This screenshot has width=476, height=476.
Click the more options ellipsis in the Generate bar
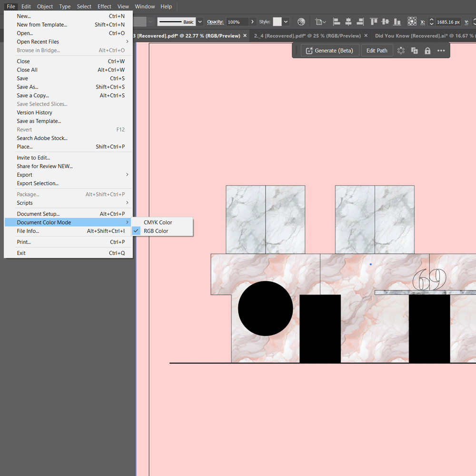point(441,50)
